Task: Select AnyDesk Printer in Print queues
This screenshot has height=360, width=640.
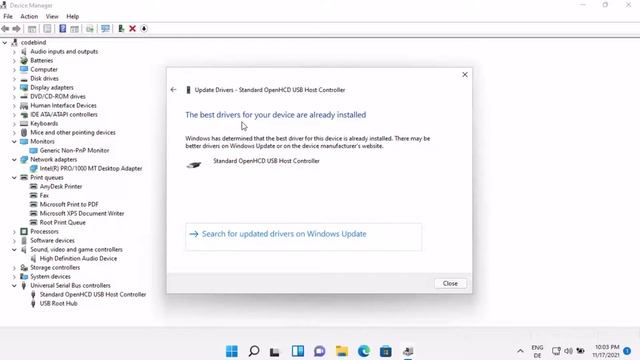Action: (61, 186)
